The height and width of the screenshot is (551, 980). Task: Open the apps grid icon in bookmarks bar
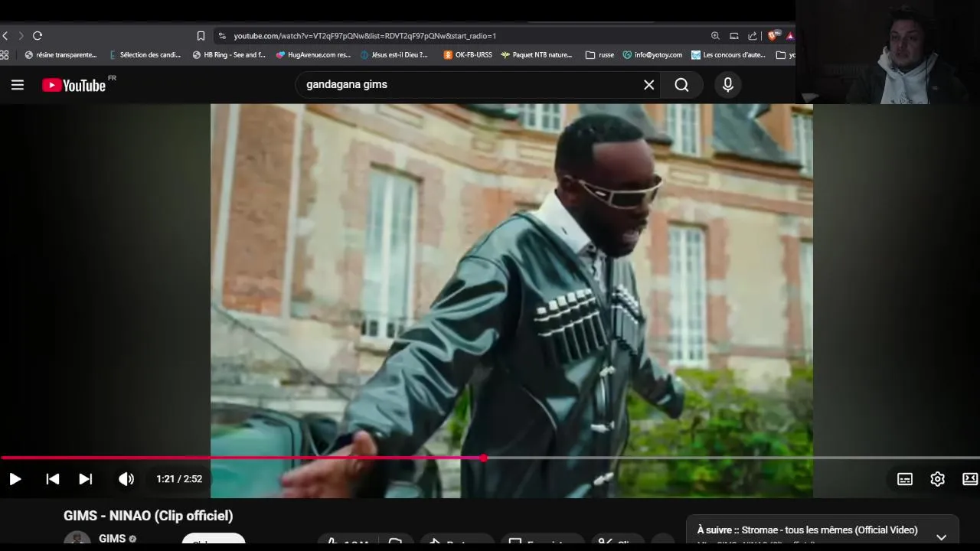[4, 55]
